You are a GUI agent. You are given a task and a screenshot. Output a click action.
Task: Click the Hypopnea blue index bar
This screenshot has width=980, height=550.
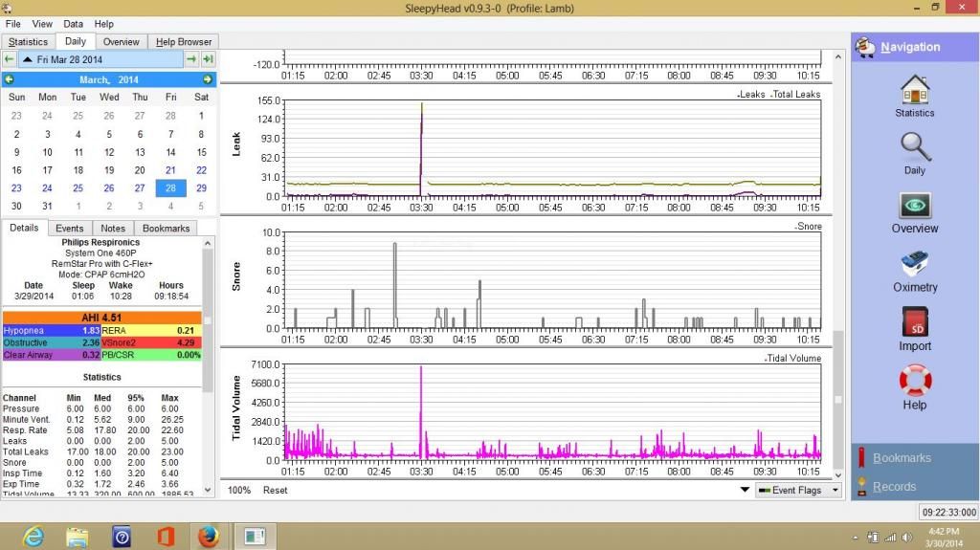click(52, 330)
